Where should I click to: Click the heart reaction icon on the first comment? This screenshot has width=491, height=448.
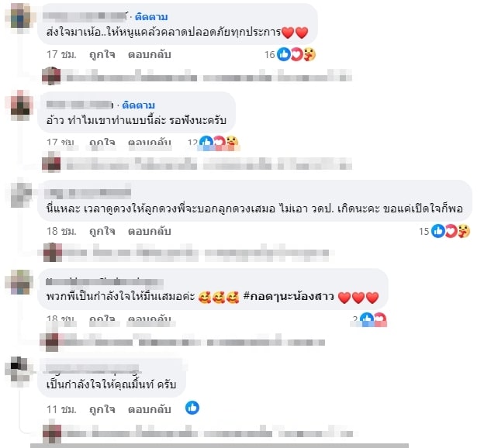pos(296,54)
